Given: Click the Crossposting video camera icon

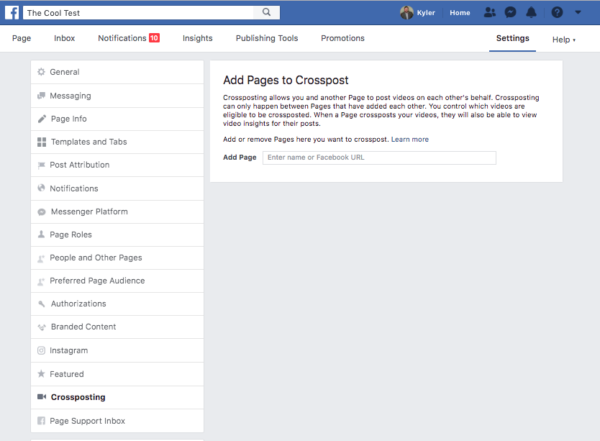Looking at the screenshot, I should coord(42,397).
